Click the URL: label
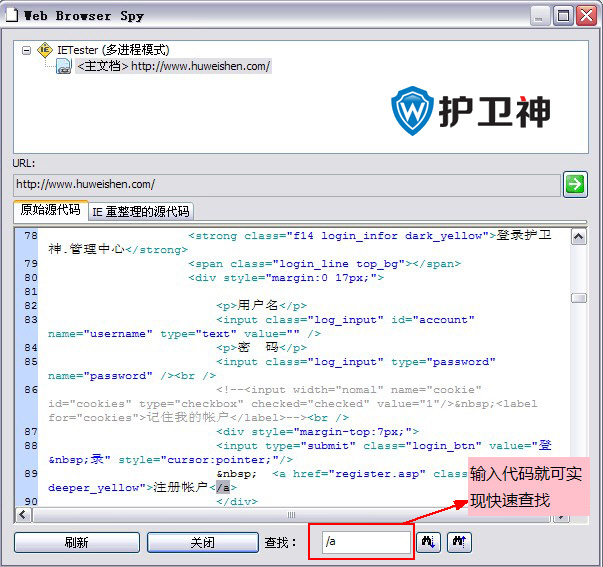This screenshot has width=603, height=567. click(24, 163)
